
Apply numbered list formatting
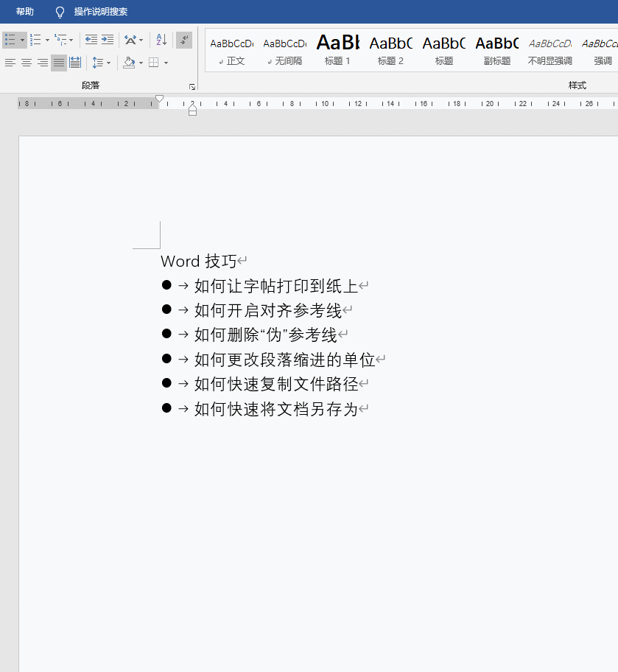point(34,40)
